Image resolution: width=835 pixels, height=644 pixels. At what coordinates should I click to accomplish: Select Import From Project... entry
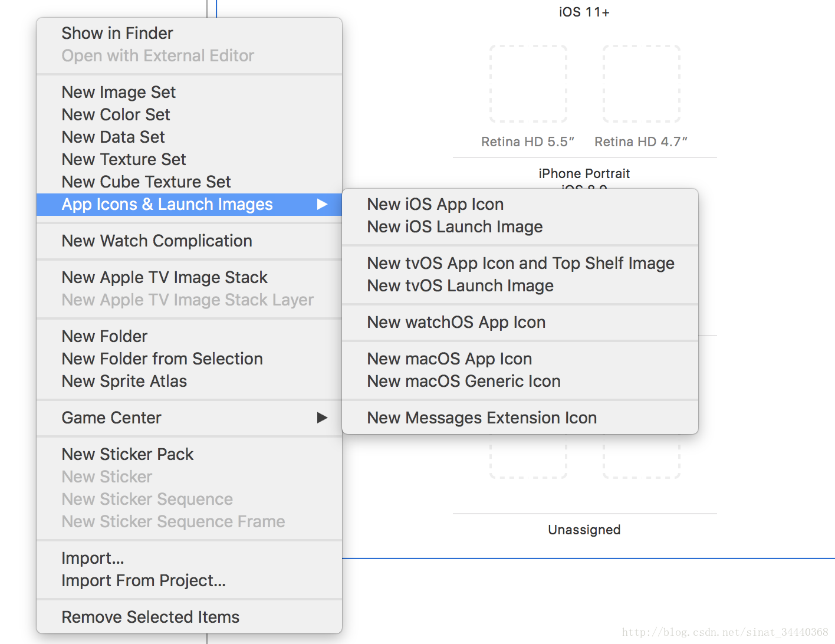(189, 580)
